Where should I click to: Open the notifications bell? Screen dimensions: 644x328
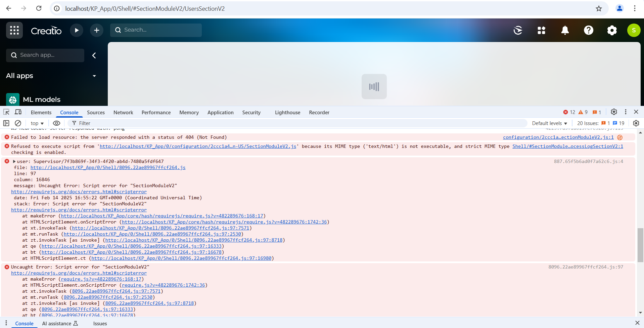pyautogui.click(x=565, y=30)
